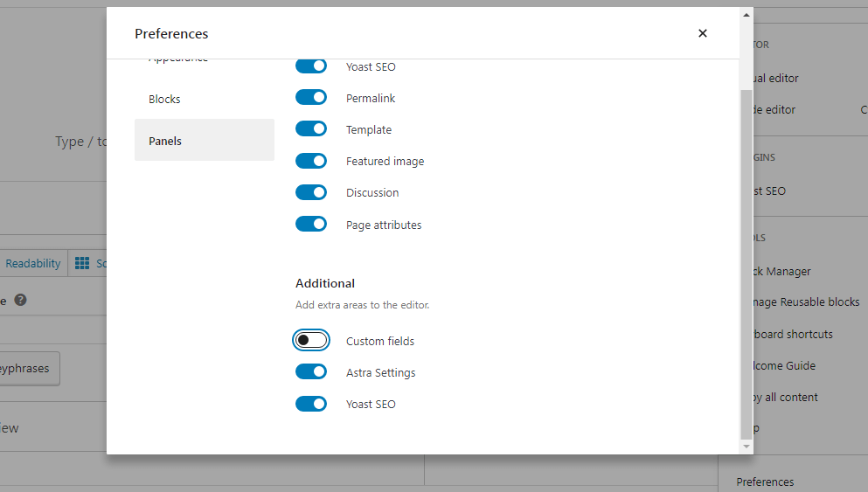This screenshot has height=492, width=868.
Task: Open Manage Reusable blocks menu item
Action: point(802,301)
